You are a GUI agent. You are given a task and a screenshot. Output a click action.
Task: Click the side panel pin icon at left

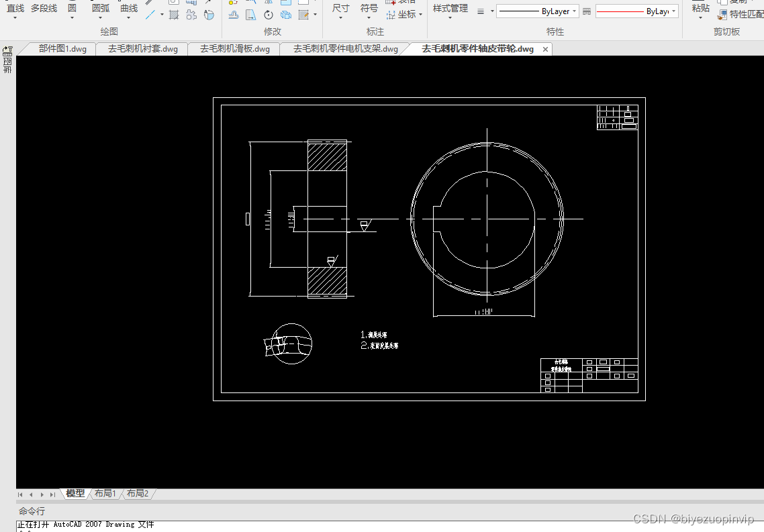tap(7, 50)
